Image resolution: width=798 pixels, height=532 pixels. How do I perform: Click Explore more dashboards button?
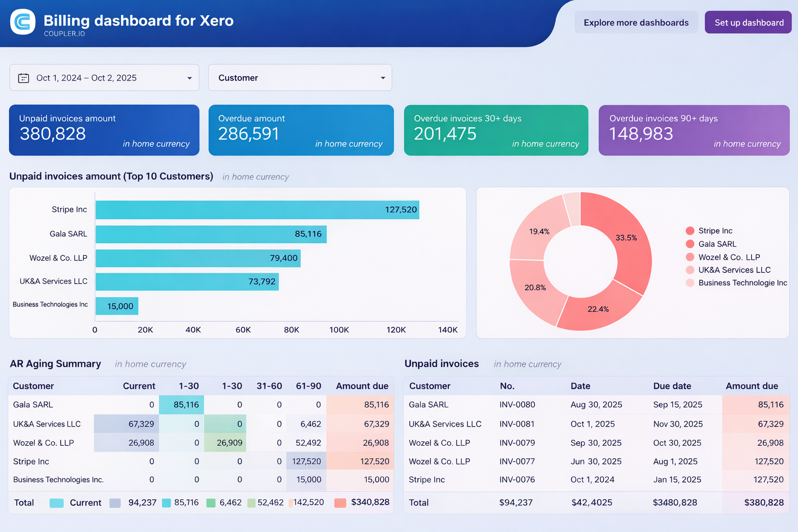(x=636, y=22)
